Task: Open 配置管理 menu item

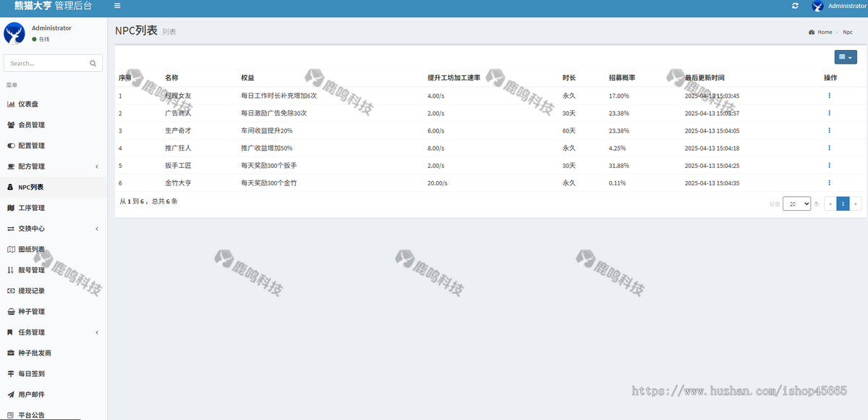Action: (x=54, y=146)
